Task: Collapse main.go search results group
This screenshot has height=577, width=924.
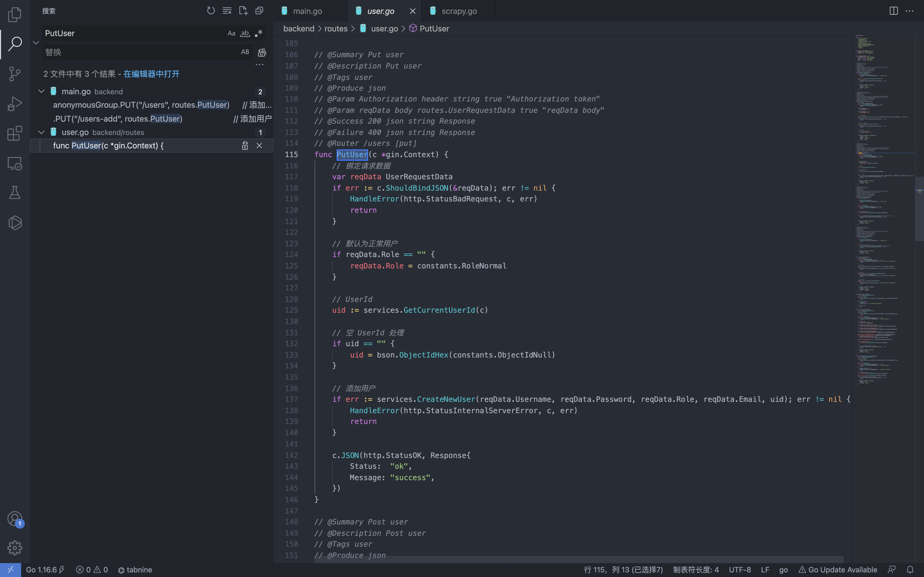Action: click(x=41, y=91)
